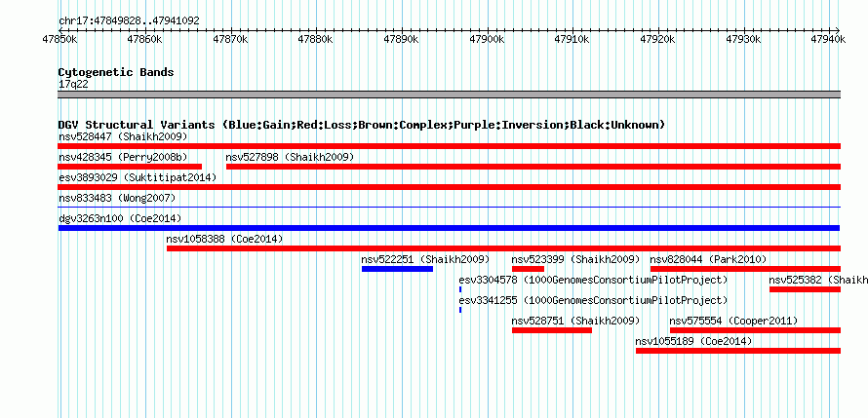The width and height of the screenshot is (868, 418).
Task: Select the short red bar under nsv523399
Action: point(528,269)
